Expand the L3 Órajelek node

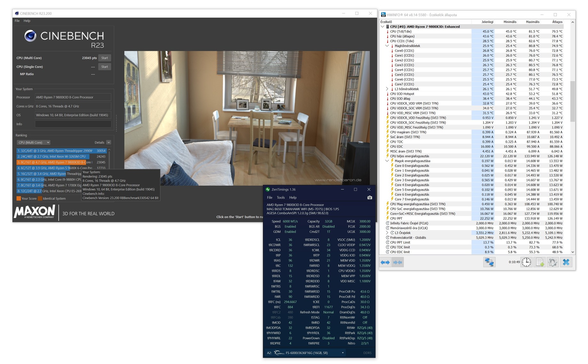[x=387, y=233]
